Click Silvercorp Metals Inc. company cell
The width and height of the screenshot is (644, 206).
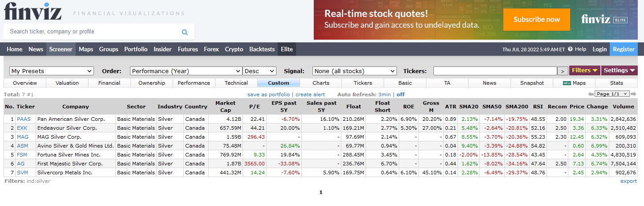[x=75, y=173]
